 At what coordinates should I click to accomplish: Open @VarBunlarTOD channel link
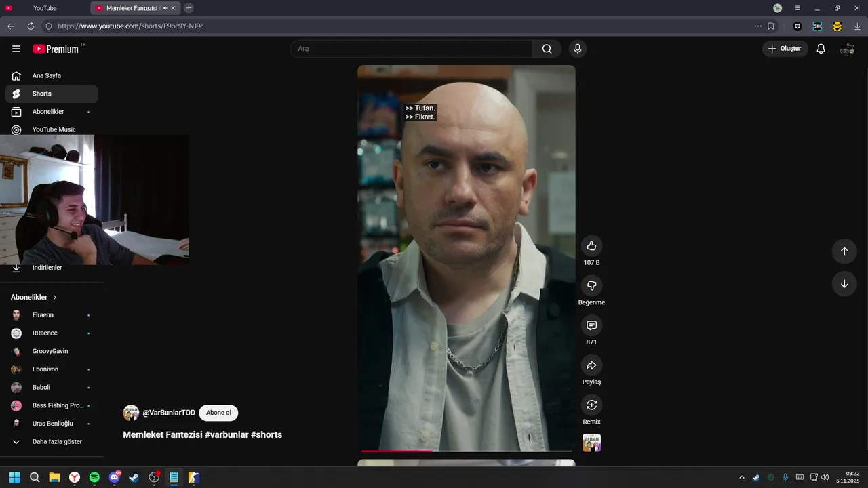pyautogui.click(x=169, y=413)
